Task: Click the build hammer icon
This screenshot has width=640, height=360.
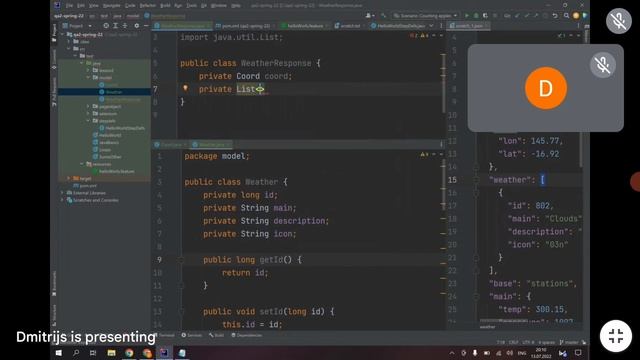Action: pyautogui.click(x=383, y=16)
